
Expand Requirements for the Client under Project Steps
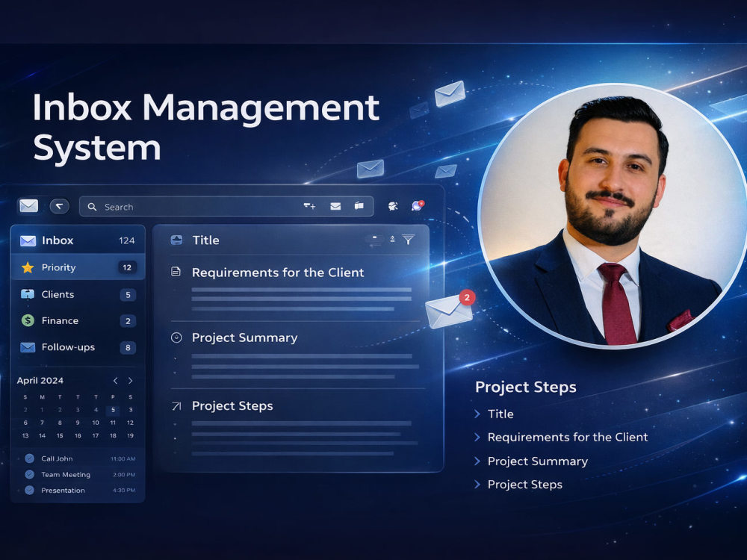point(561,437)
